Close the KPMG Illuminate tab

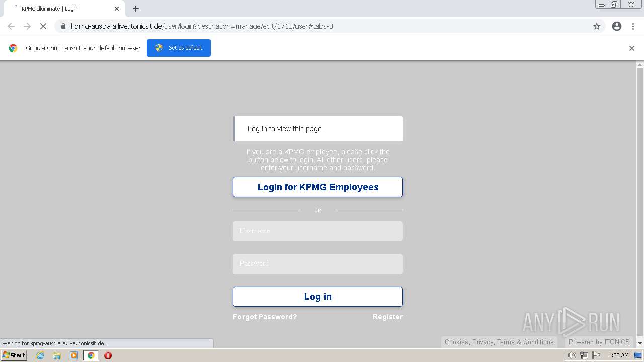117,9
